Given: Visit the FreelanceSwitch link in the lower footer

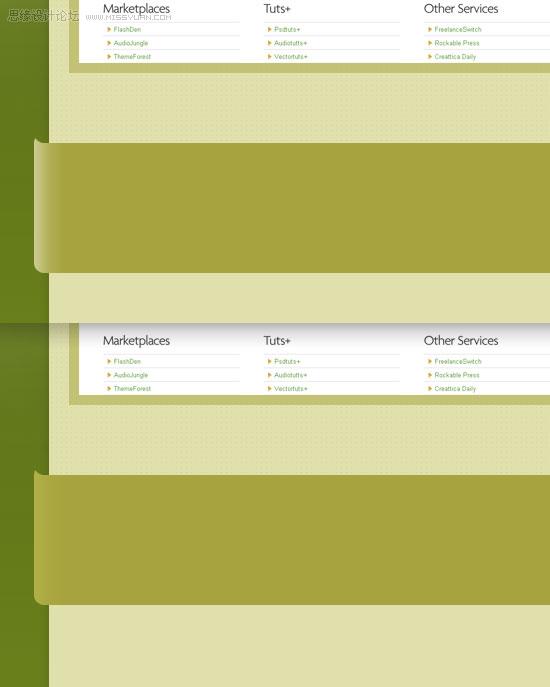Looking at the screenshot, I should click(458, 361).
